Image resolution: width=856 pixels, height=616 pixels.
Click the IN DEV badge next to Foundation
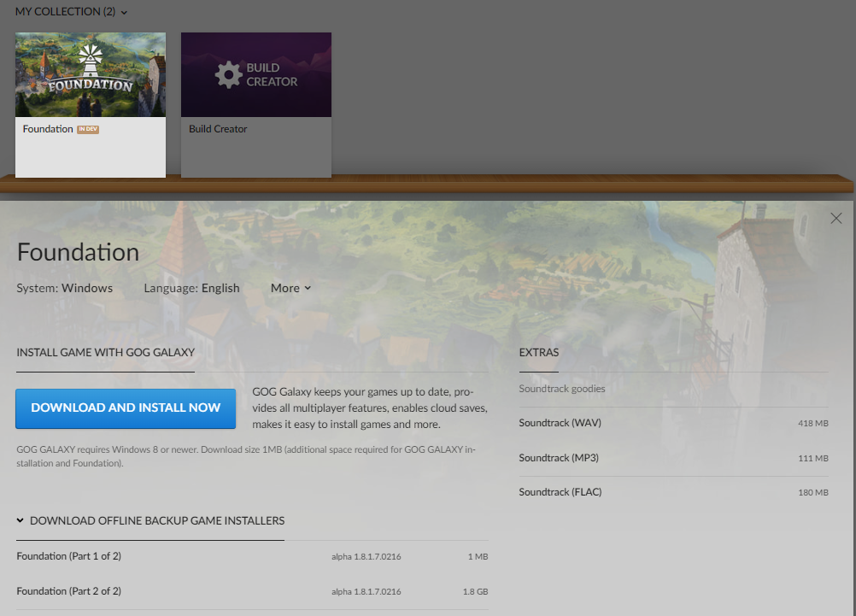tap(88, 129)
